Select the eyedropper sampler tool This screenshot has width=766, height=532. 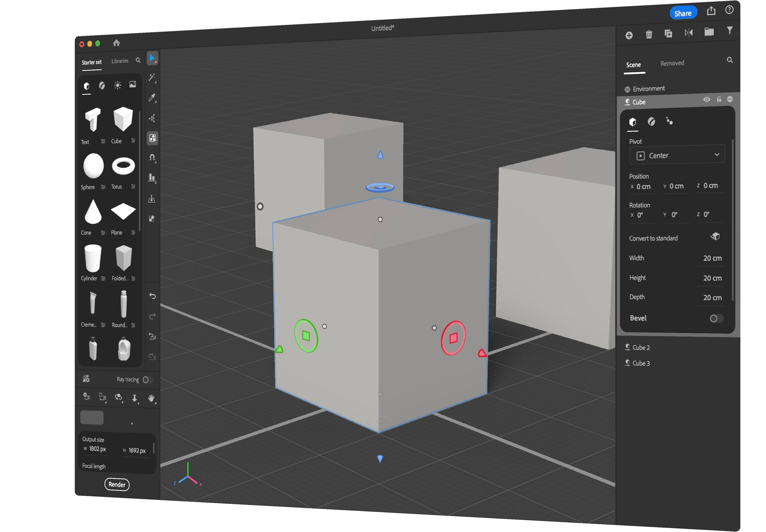tap(152, 98)
